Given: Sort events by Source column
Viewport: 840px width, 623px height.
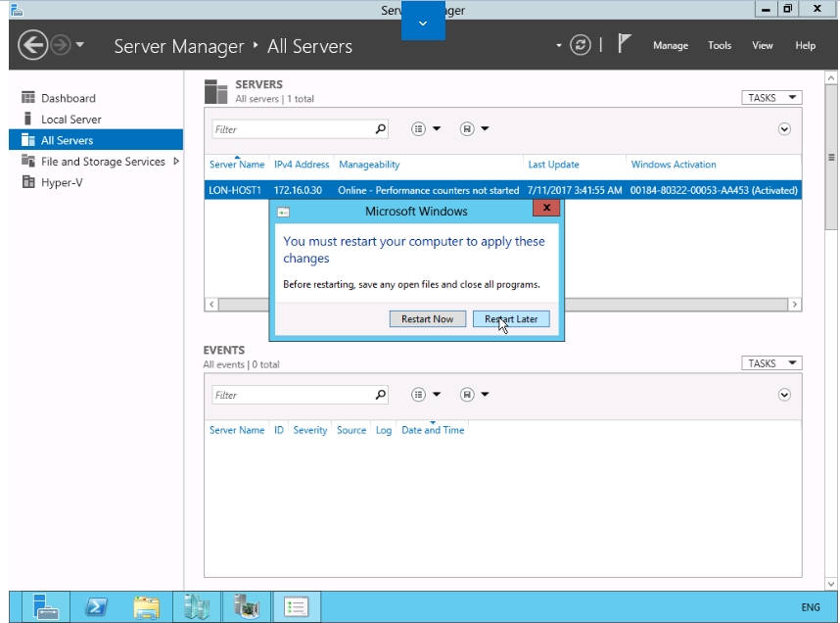Looking at the screenshot, I should tap(351, 430).
